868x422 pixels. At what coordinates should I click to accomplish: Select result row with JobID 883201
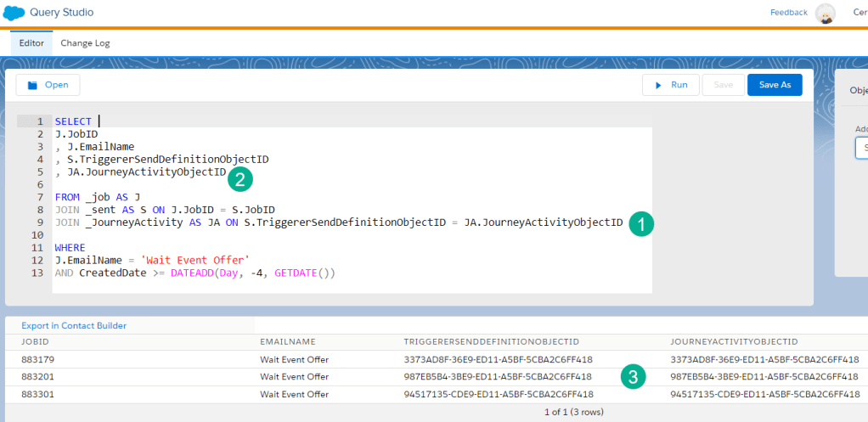[x=38, y=376]
